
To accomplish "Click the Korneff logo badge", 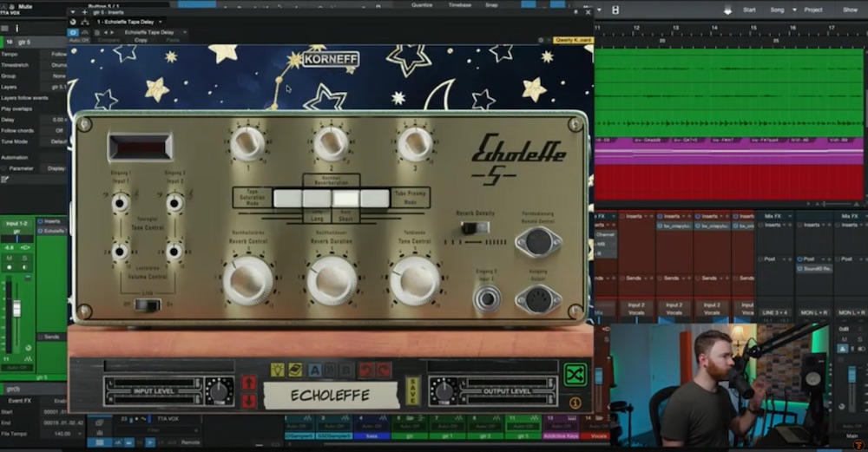I will click(x=331, y=59).
